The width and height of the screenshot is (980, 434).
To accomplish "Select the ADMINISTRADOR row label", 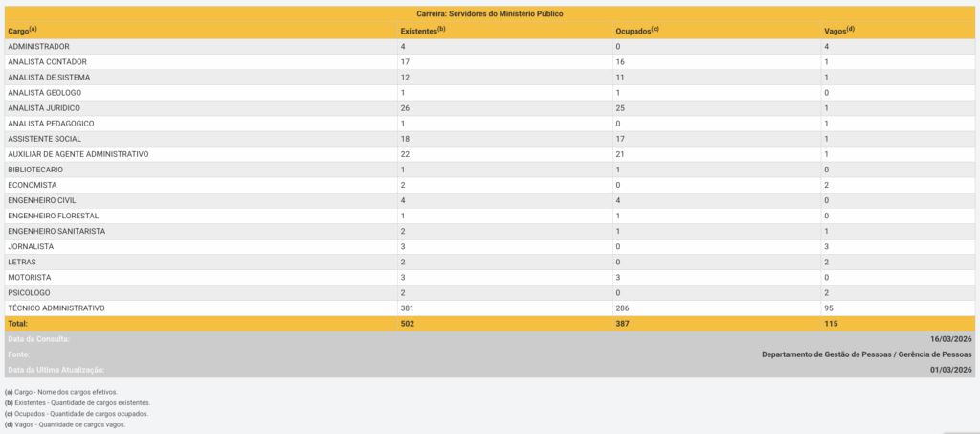I will [38, 46].
